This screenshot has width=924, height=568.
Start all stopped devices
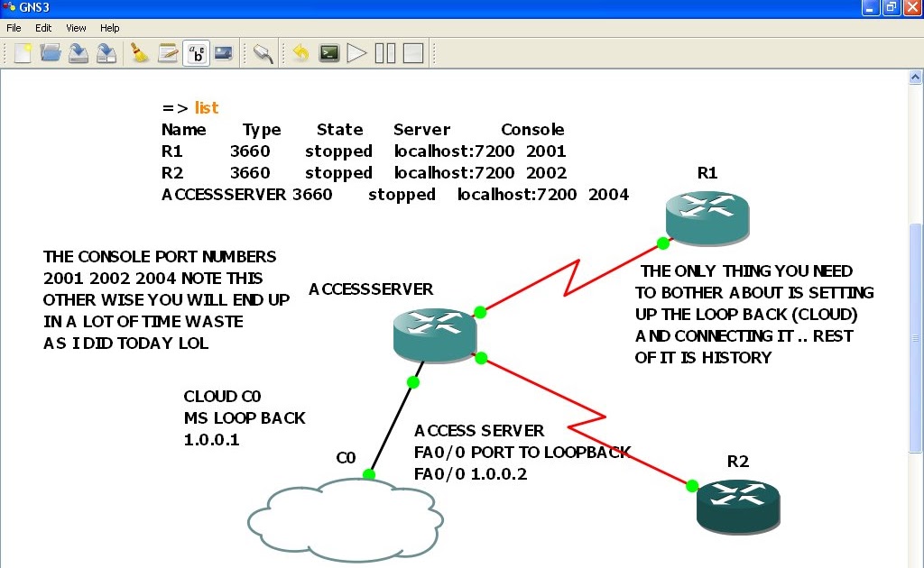point(356,52)
